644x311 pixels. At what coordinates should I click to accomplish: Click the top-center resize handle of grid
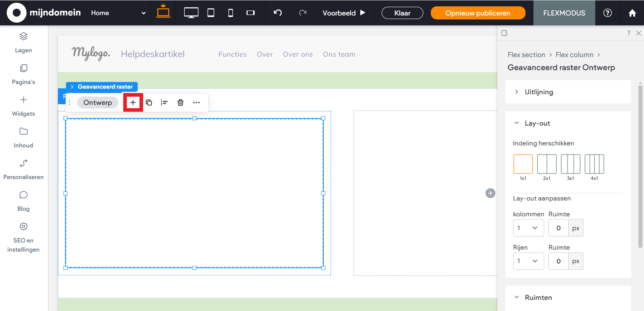tap(194, 118)
